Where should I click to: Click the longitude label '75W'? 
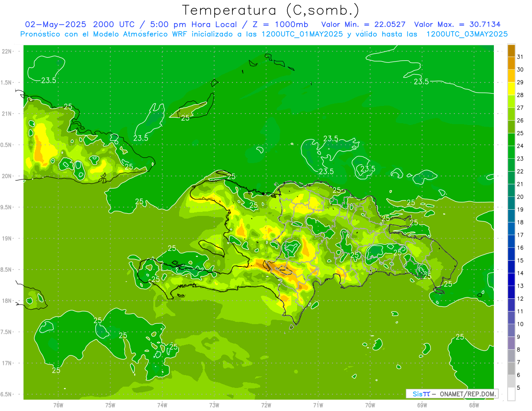tap(110, 405)
